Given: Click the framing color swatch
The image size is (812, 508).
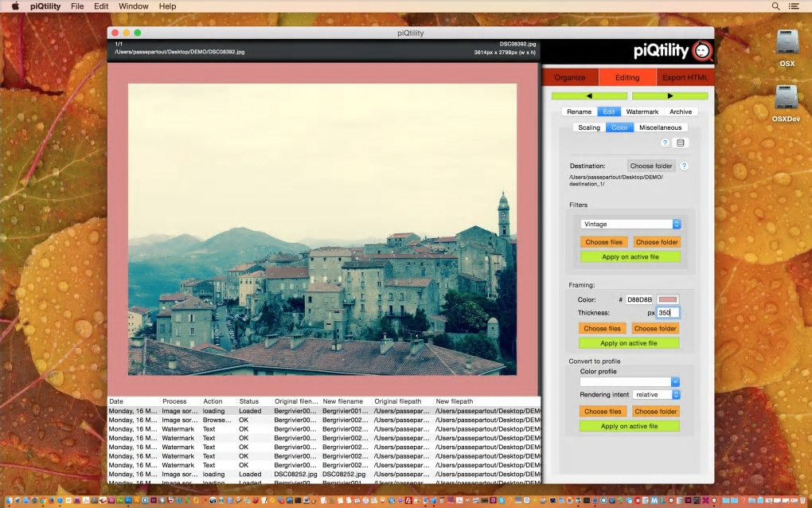Looking at the screenshot, I should (x=667, y=299).
